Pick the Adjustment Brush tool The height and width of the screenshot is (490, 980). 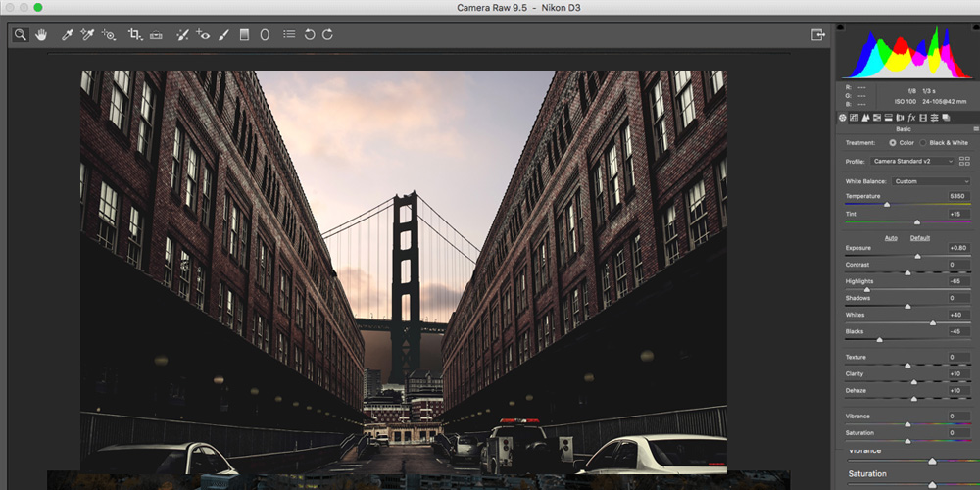pyautogui.click(x=223, y=35)
